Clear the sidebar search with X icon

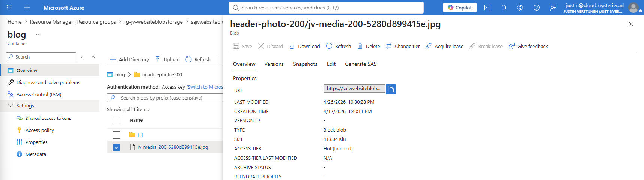[x=82, y=57]
